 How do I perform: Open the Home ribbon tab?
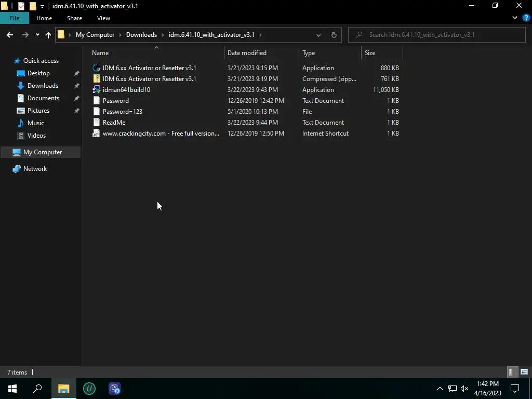tap(44, 18)
